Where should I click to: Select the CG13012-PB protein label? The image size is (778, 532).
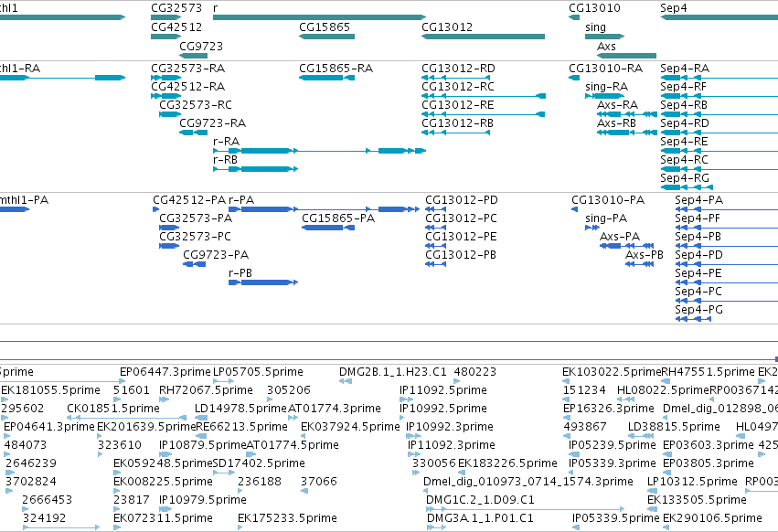pos(461,256)
